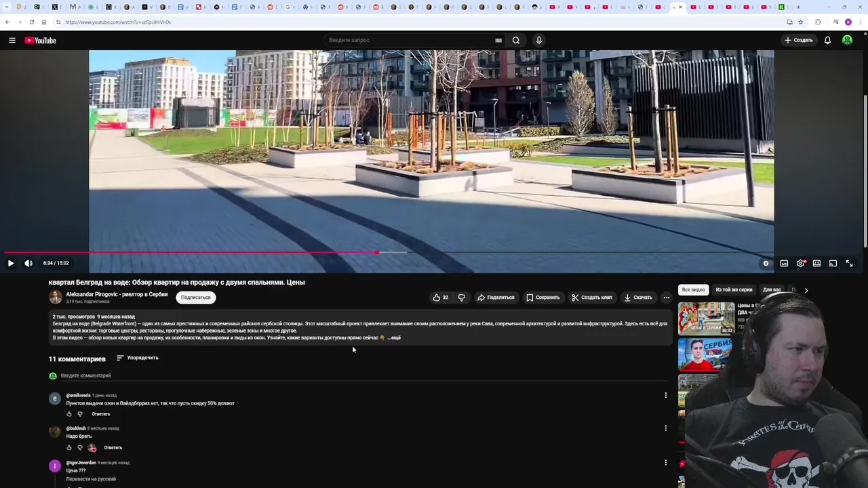
Task: Select the Все видео chip
Action: pyautogui.click(x=693, y=290)
